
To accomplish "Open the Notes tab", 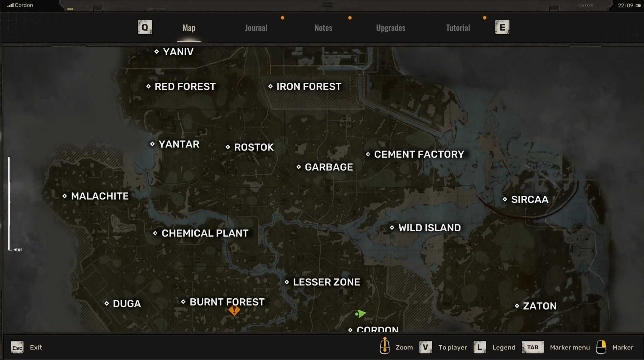I will [x=323, y=28].
